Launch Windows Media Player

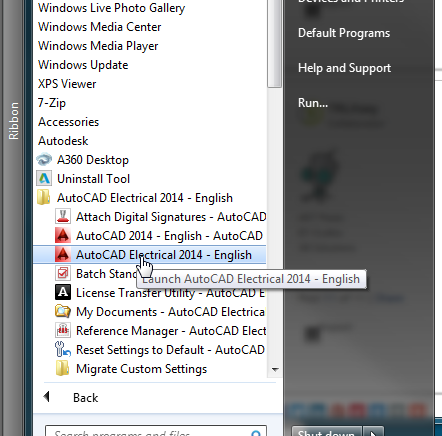click(x=98, y=46)
